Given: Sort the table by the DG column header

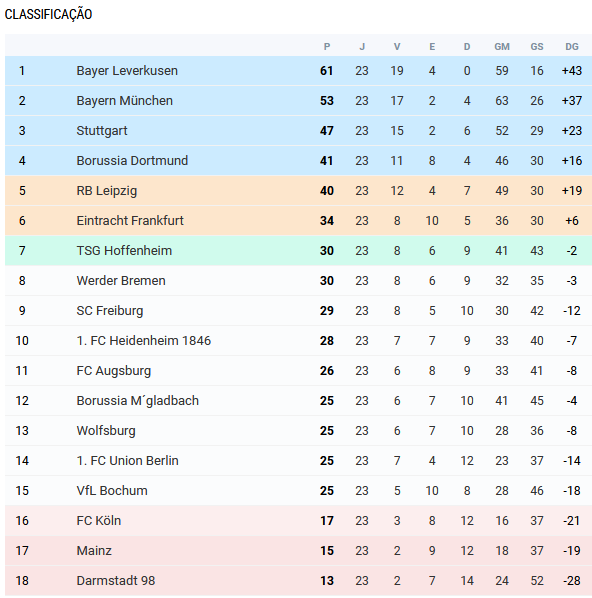Looking at the screenshot, I should click(x=572, y=47).
